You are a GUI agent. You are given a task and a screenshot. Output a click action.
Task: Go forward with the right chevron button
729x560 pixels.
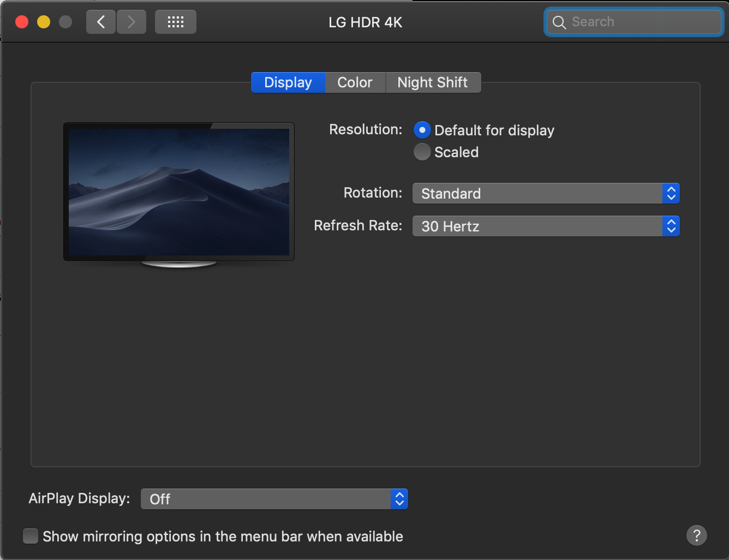coord(132,22)
